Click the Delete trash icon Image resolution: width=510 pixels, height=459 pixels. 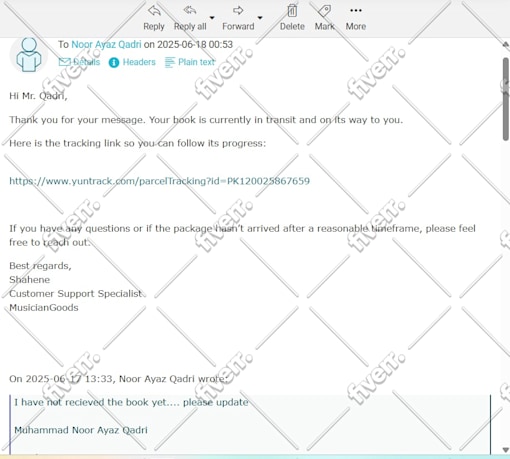(292, 11)
